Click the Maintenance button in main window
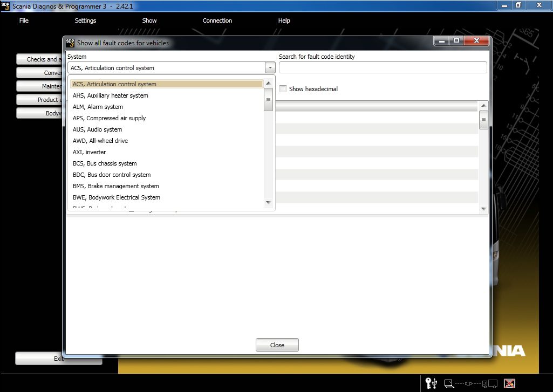 click(39, 86)
